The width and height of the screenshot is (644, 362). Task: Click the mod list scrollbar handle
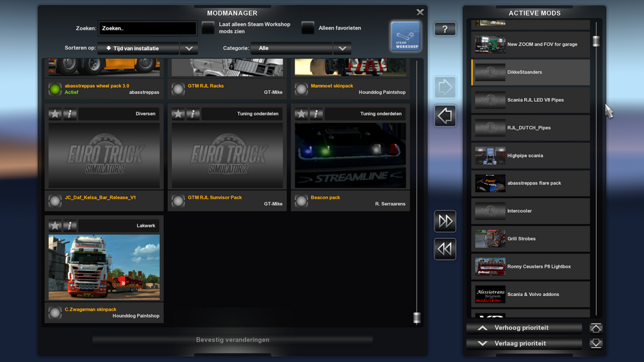click(417, 318)
